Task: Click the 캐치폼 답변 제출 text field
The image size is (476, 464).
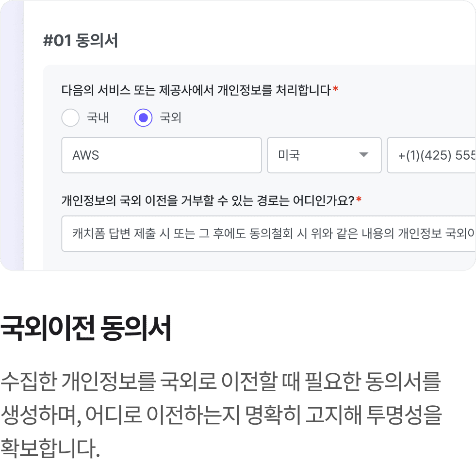Action: [x=269, y=233]
